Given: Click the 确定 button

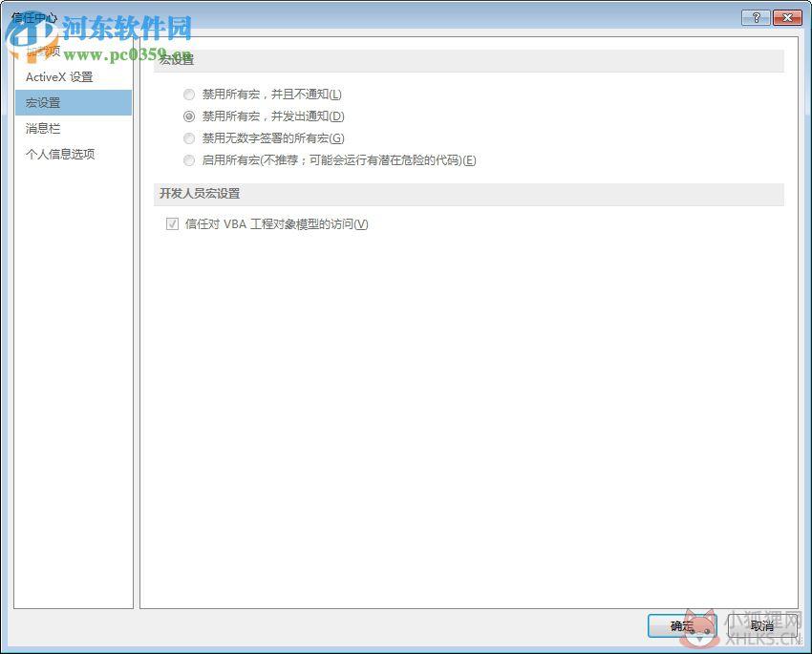Looking at the screenshot, I should coord(682,626).
